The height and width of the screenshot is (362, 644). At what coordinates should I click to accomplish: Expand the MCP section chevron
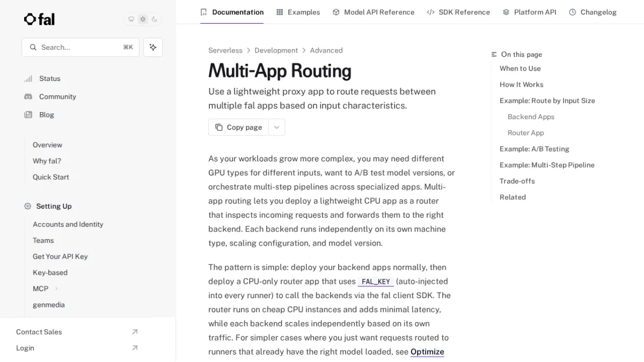[56, 289]
